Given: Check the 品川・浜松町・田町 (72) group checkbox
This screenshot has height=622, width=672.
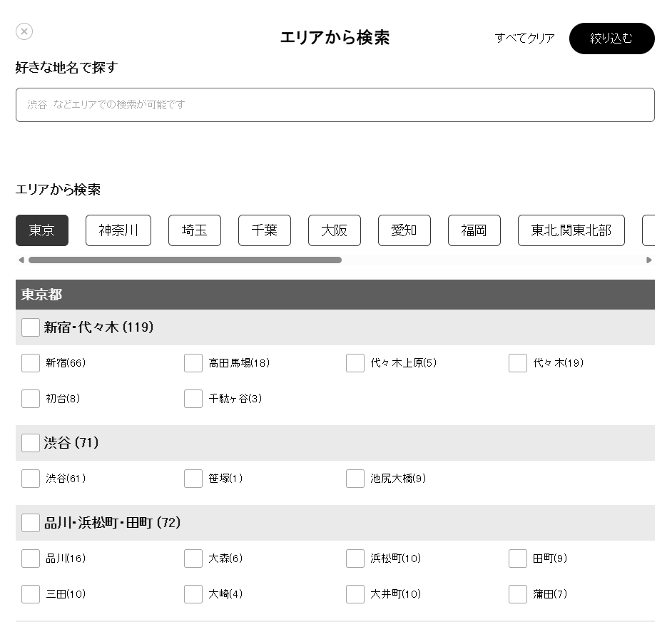Looking at the screenshot, I should pos(31,523).
